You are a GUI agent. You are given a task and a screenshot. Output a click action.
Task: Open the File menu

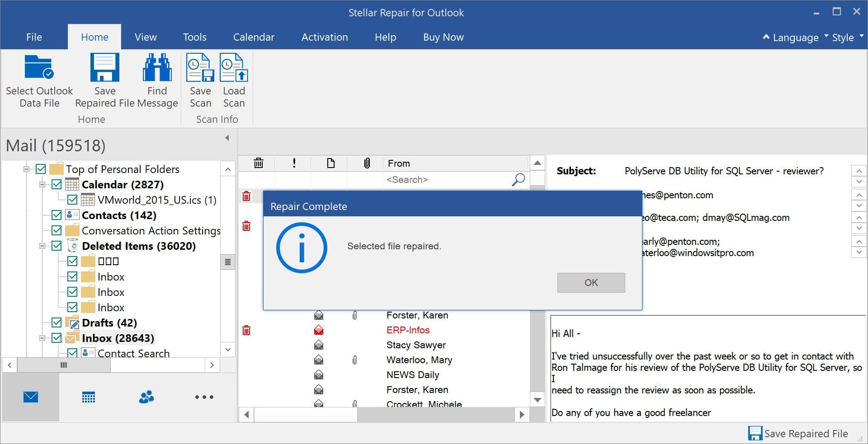click(x=34, y=37)
